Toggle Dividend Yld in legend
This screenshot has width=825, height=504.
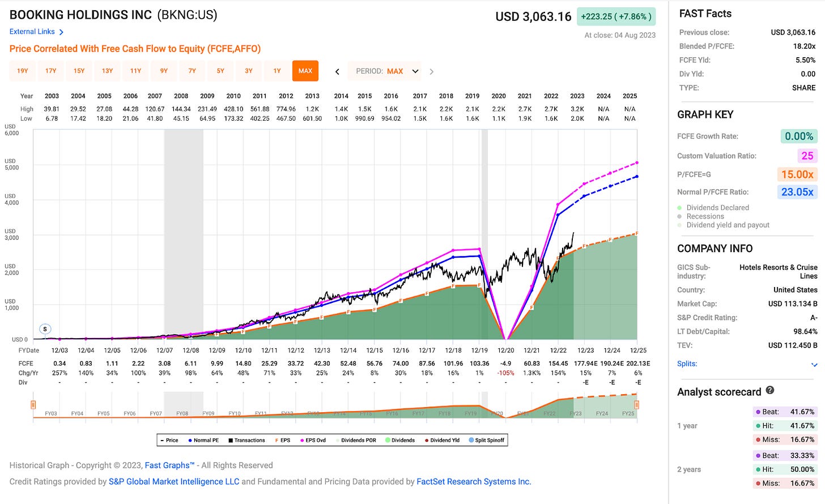tap(442, 440)
